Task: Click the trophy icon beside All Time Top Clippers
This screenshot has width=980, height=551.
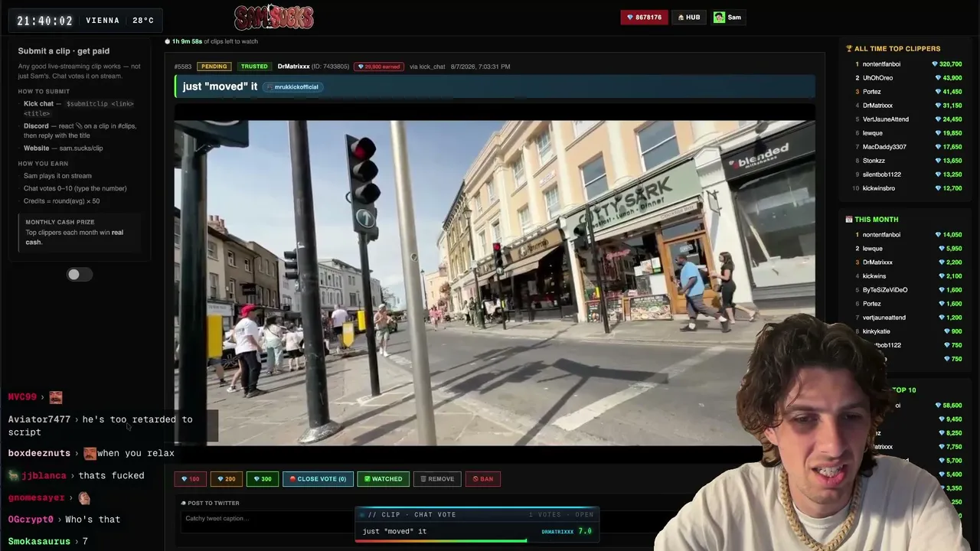Action: (x=849, y=49)
